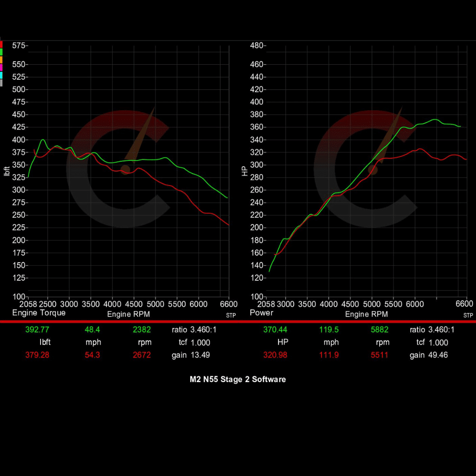Click the green 5882 rpm peak power value
The image size is (476, 476).
[x=379, y=329]
